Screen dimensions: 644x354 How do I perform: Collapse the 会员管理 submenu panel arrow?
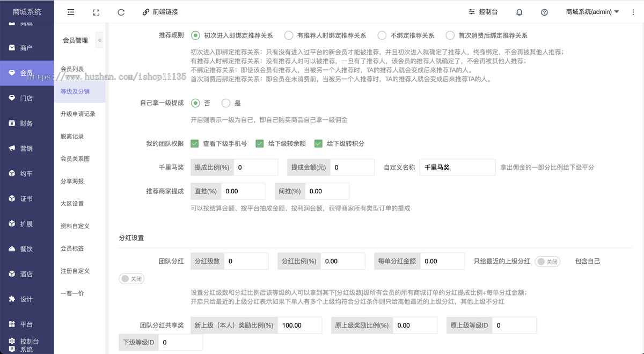point(100,40)
